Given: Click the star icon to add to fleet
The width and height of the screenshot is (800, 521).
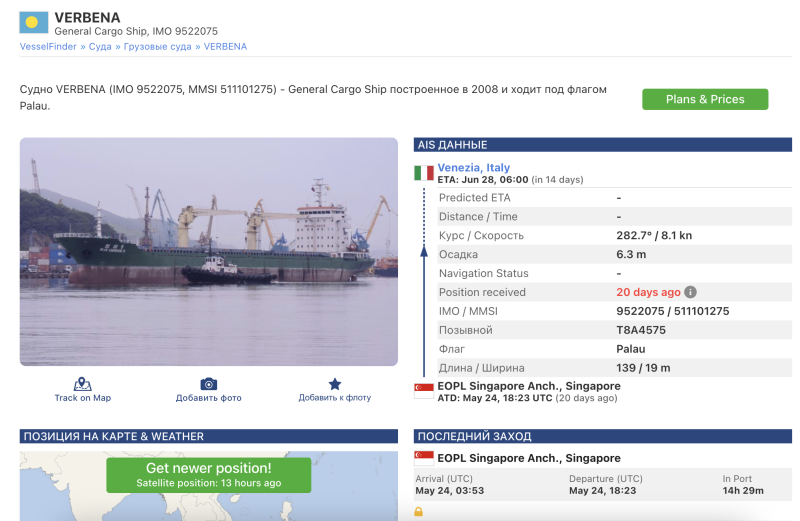Looking at the screenshot, I should coord(334,384).
